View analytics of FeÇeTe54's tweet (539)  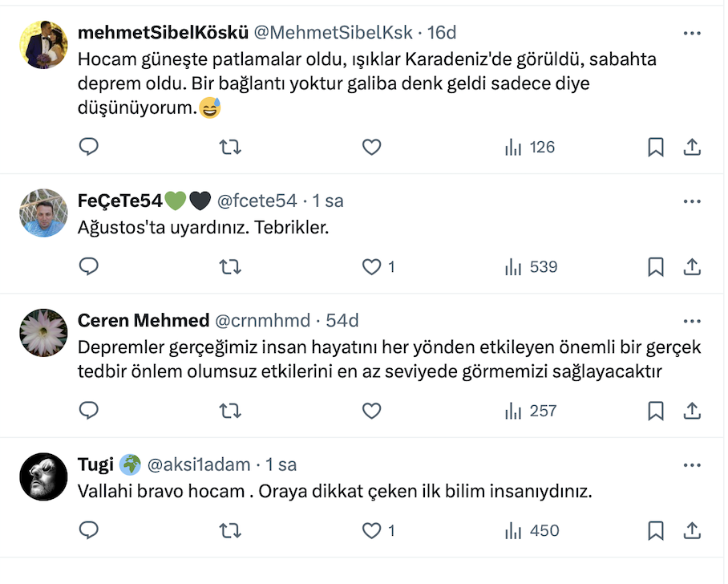pyautogui.click(x=531, y=266)
